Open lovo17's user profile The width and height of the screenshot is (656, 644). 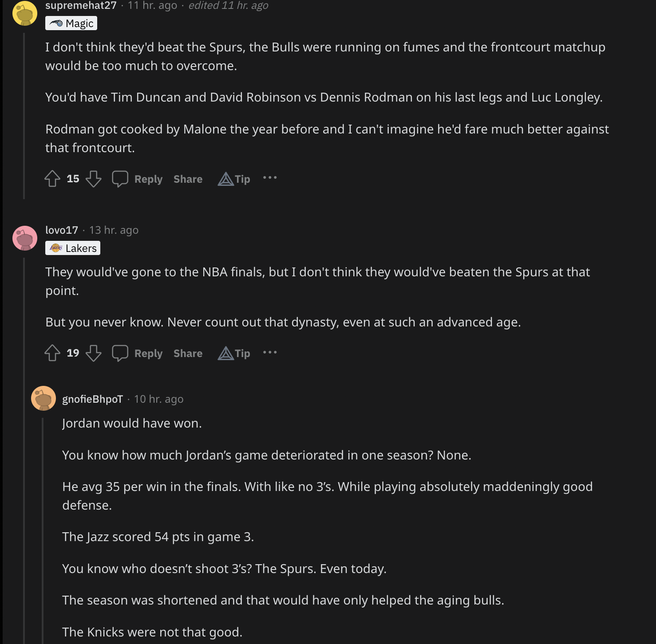point(62,230)
